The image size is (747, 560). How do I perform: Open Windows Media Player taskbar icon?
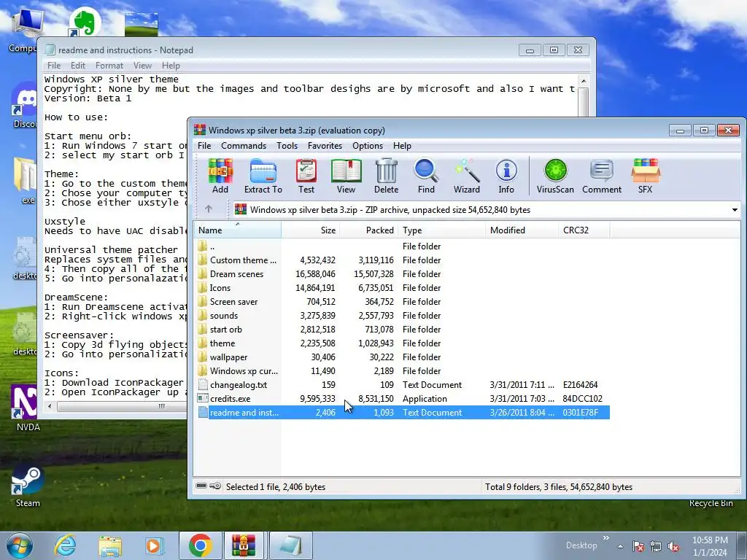tap(155, 545)
